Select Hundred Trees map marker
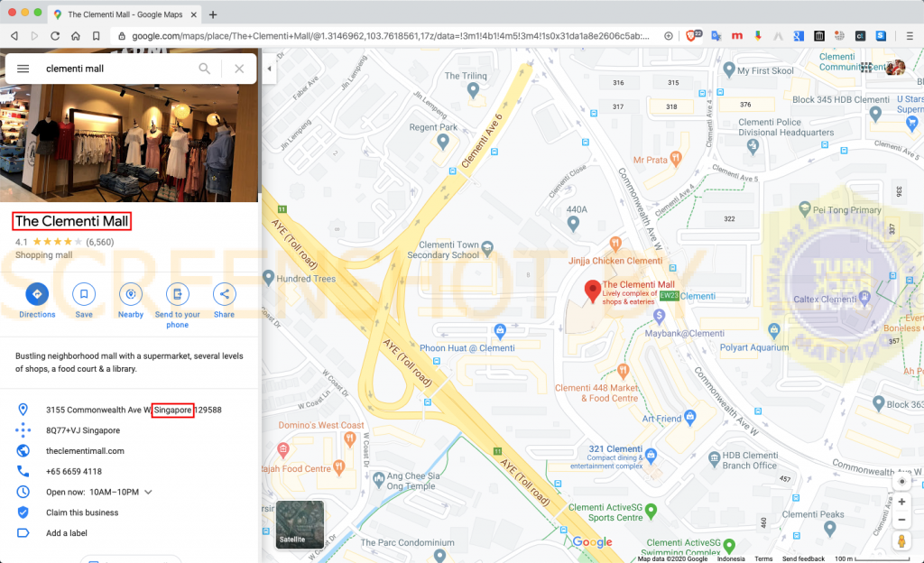The image size is (924, 563). click(268, 277)
